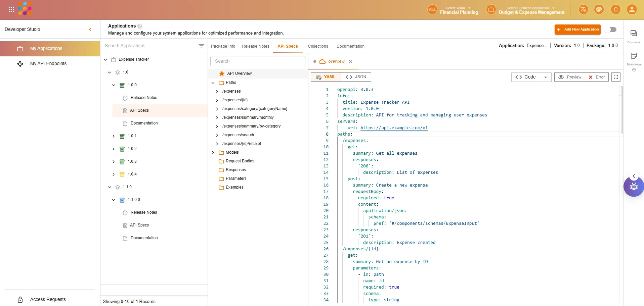This screenshot has height=306, width=644.
Task: Switch to the Collections tab
Action: 318,46
